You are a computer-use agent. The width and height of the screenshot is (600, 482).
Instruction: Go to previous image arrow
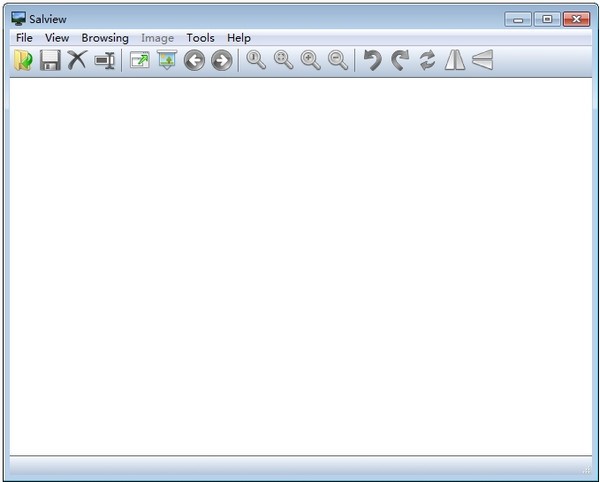pos(194,61)
